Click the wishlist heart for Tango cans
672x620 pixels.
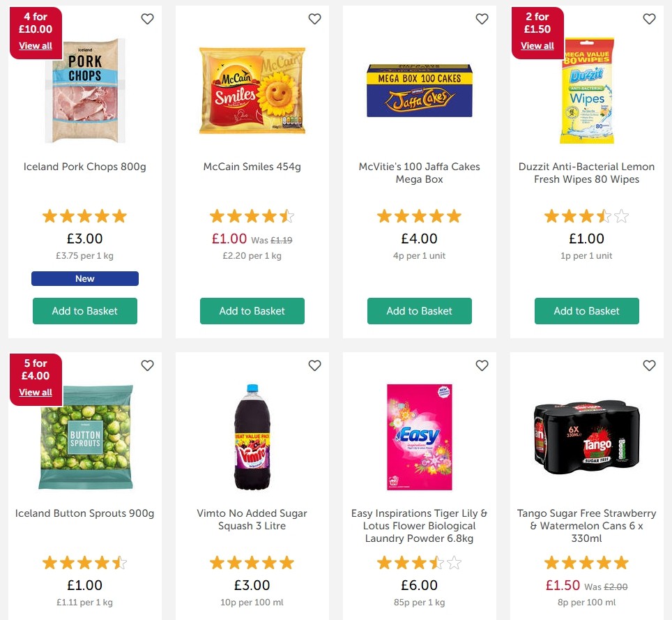[x=649, y=365]
